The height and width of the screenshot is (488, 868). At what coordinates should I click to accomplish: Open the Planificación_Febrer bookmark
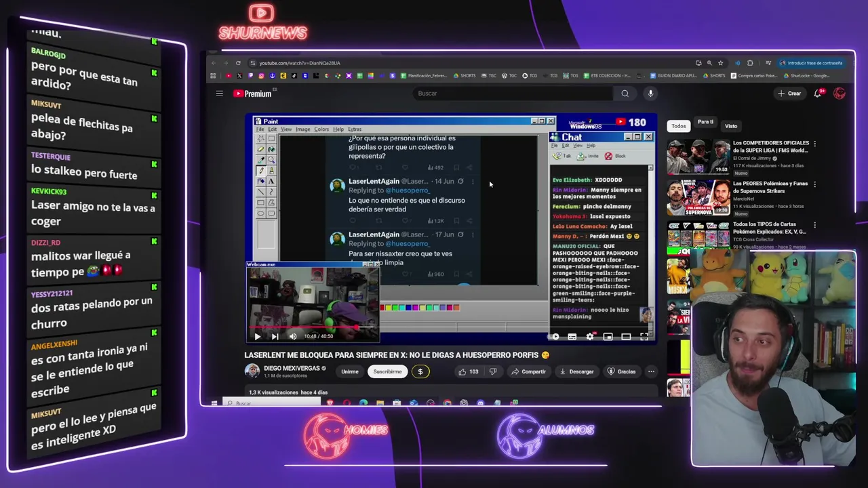(424, 76)
